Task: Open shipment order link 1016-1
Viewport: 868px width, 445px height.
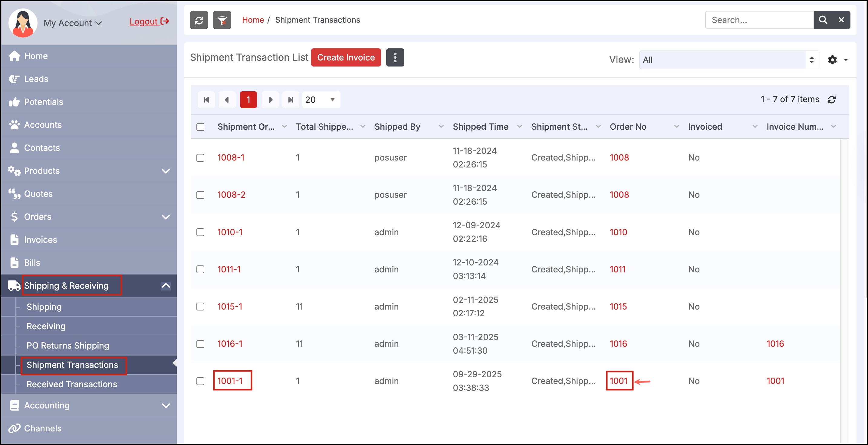Action: point(229,344)
